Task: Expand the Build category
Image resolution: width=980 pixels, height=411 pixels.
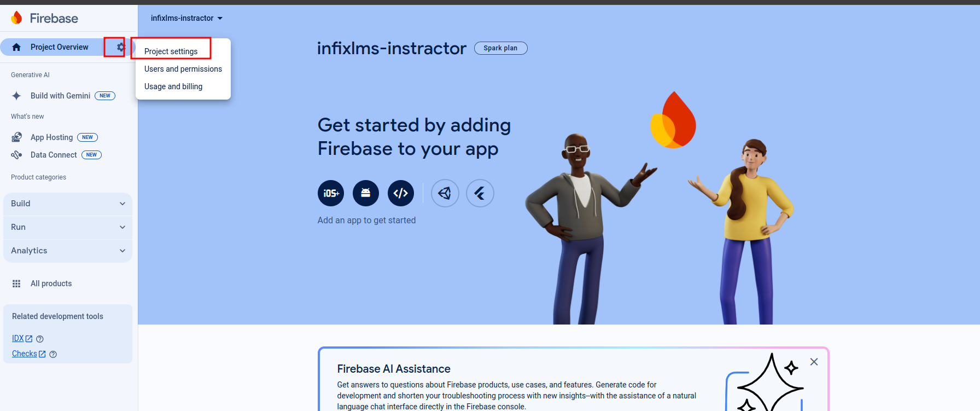Action: tap(68, 204)
